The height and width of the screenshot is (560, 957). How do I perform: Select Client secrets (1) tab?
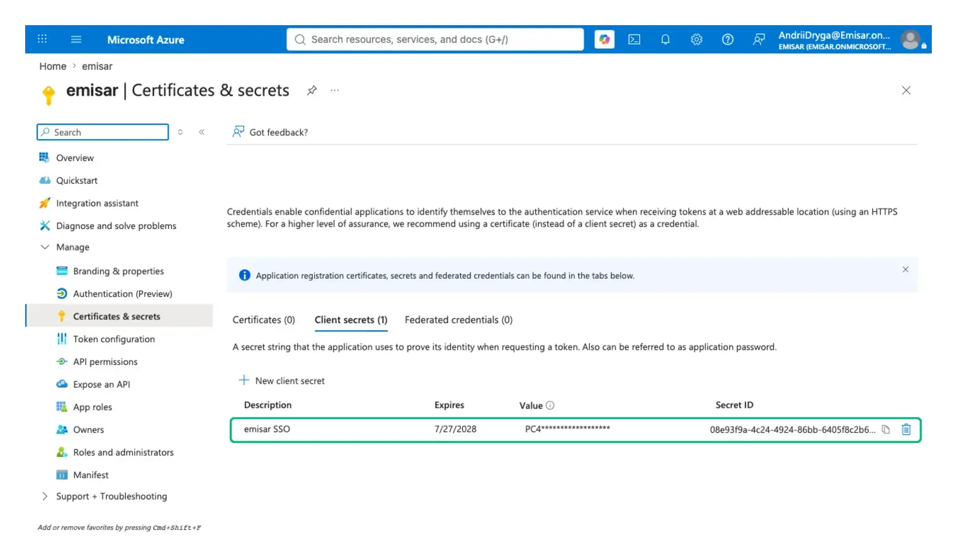351,320
